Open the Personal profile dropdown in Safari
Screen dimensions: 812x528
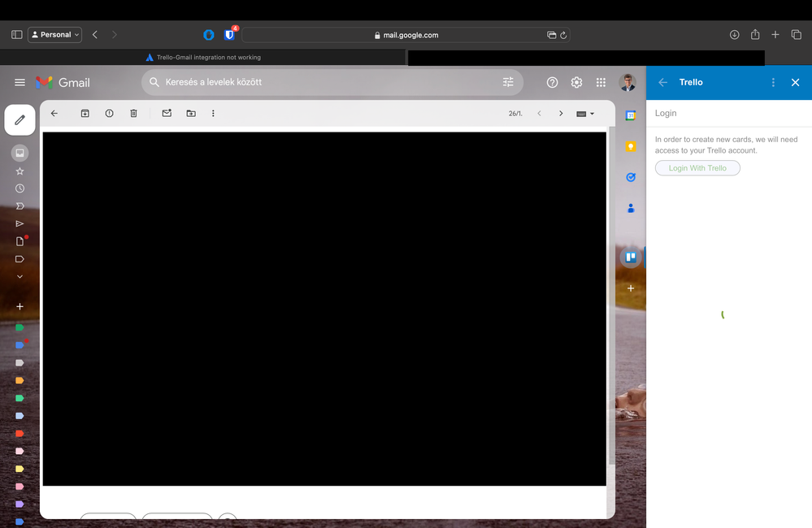[55, 35]
